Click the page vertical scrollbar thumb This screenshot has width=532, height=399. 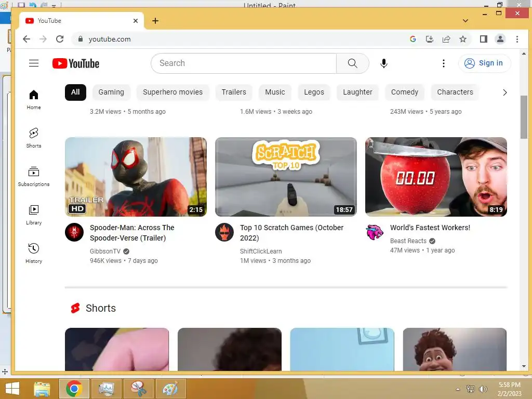pos(524,117)
